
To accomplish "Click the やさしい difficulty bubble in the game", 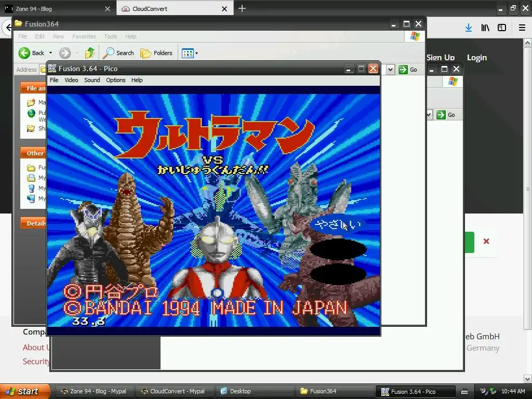I will 337,224.
